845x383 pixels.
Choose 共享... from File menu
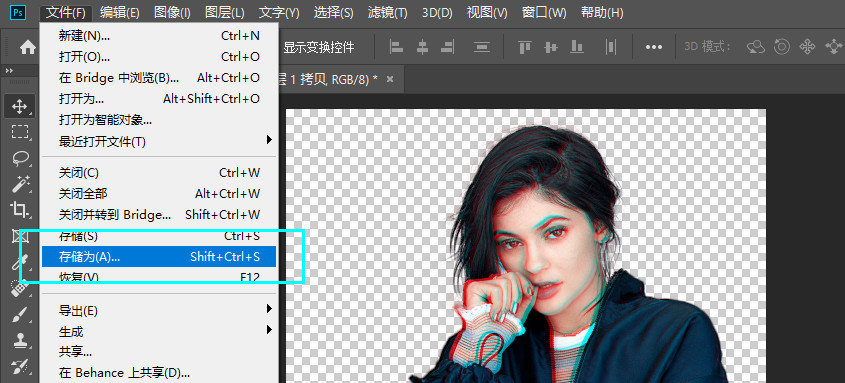pos(159,352)
